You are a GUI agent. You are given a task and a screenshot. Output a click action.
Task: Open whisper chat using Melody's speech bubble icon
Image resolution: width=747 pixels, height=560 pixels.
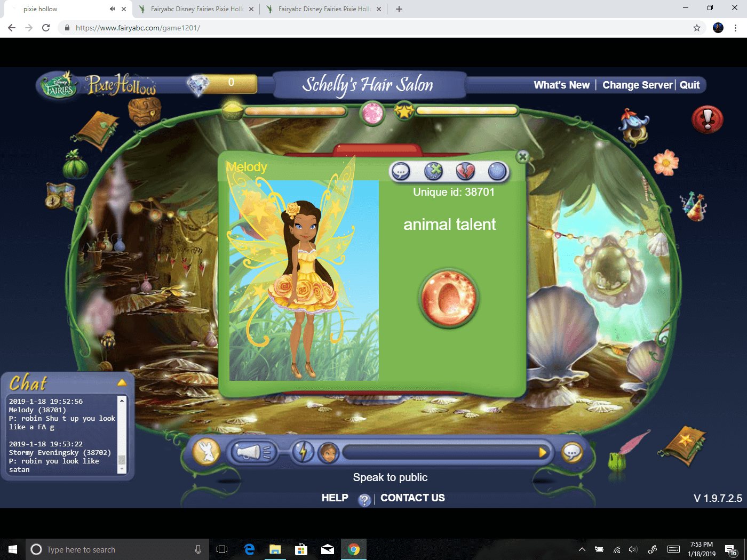[x=401, y=171]
